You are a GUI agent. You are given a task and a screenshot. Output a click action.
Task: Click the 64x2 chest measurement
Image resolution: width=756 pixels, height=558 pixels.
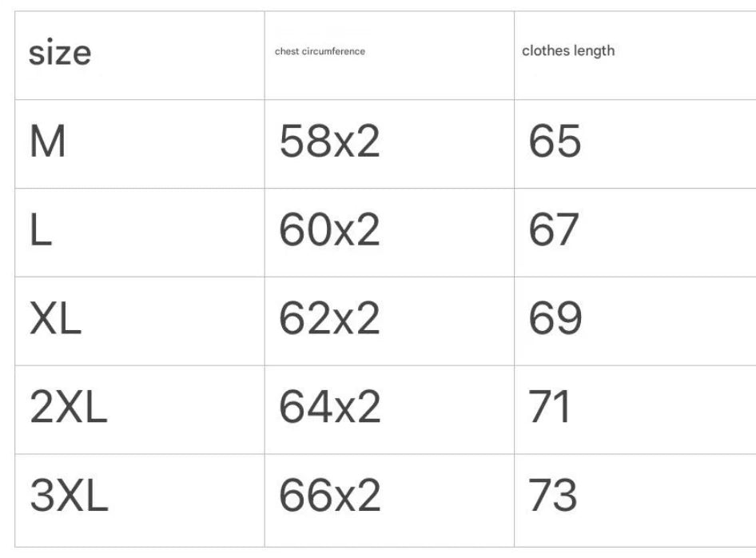[x=329, y=409]
